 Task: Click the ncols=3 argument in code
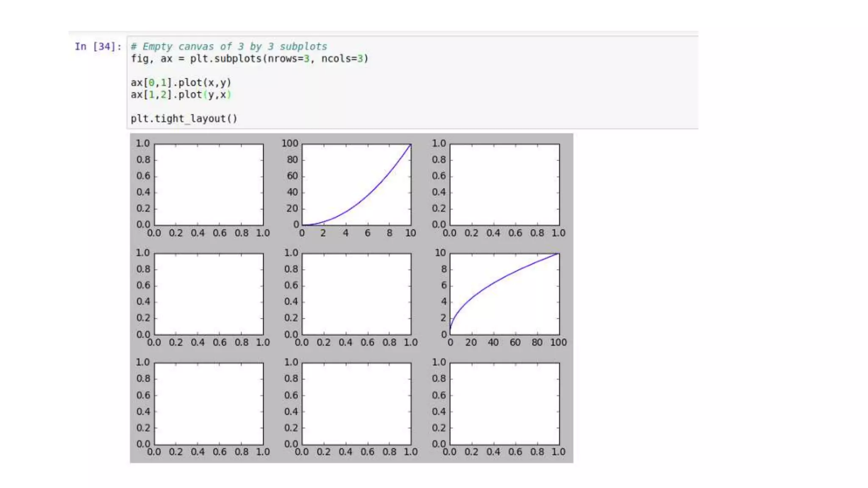[x=342, y=58]
